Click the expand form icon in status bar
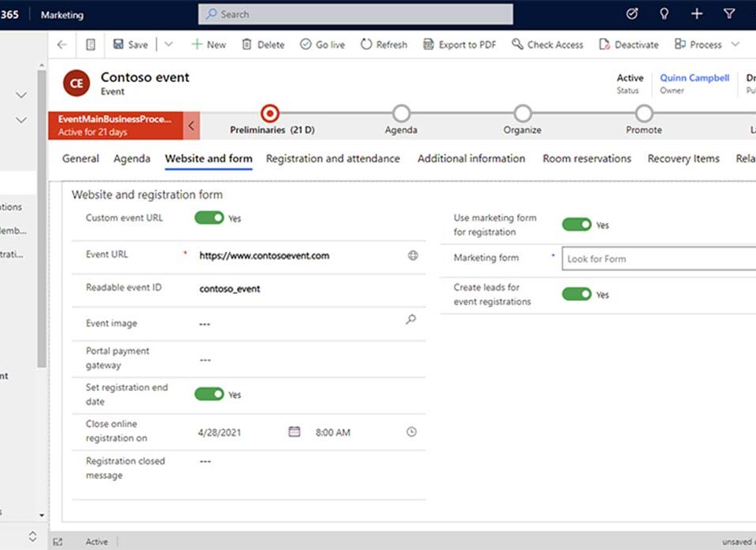756x550 pixels. point(57,542)
